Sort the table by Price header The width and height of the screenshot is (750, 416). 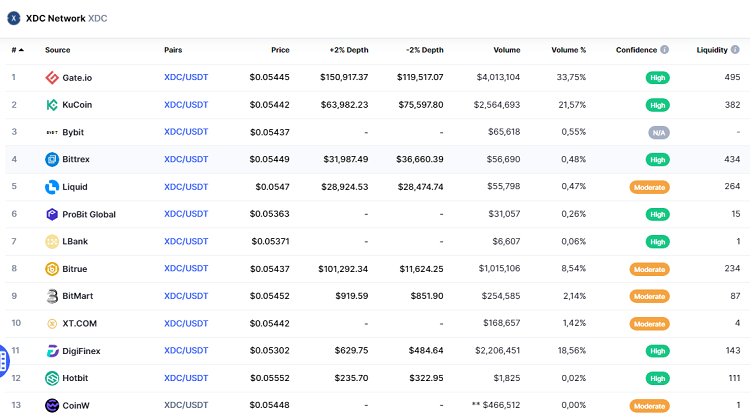click(x=280, y=50)
